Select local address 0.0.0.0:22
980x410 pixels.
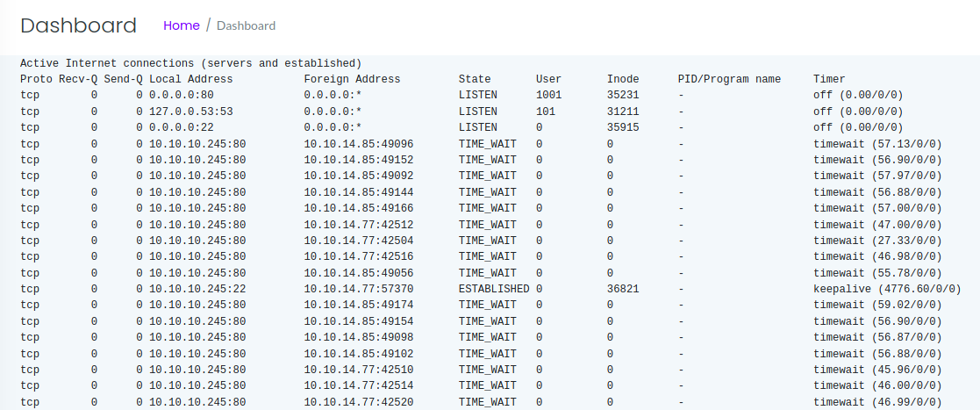point(182,127)
